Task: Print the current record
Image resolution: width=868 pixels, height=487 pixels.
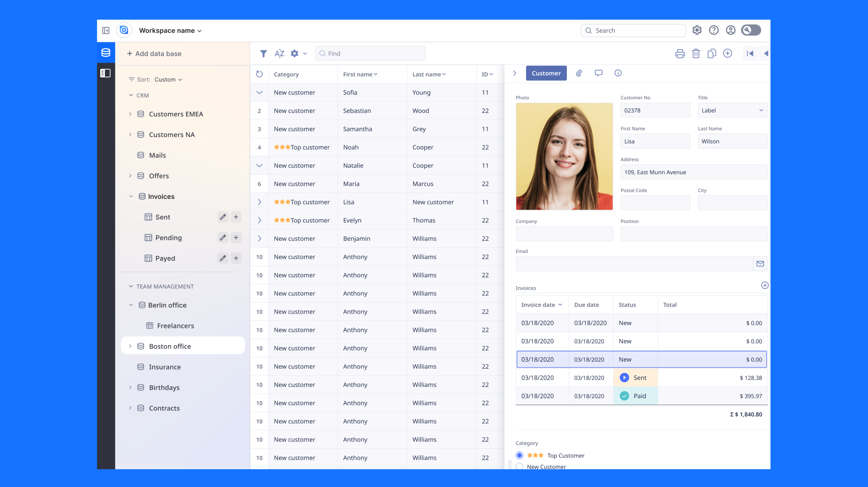Action: click(680, 53)
